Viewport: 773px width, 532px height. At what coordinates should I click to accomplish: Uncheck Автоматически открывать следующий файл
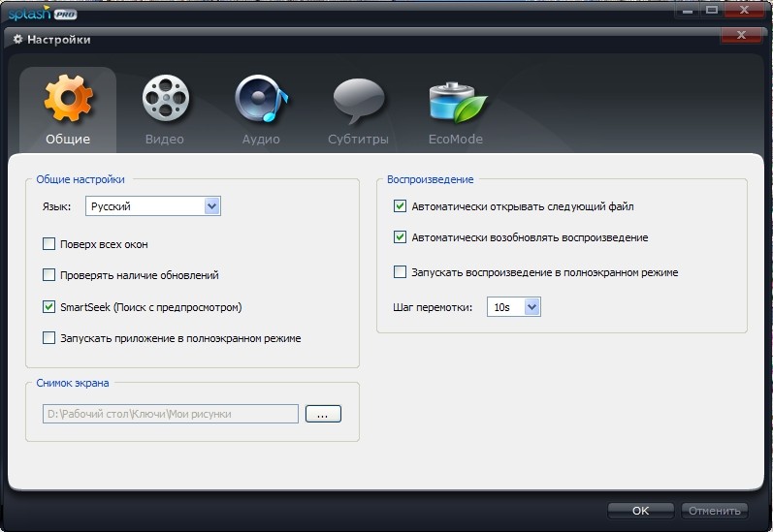point(400,205)
